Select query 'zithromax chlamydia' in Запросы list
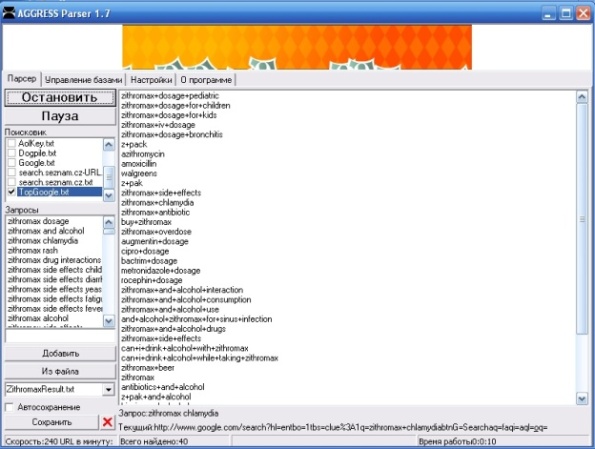This screenshot has height=449, width=595. tap(42, 241)
